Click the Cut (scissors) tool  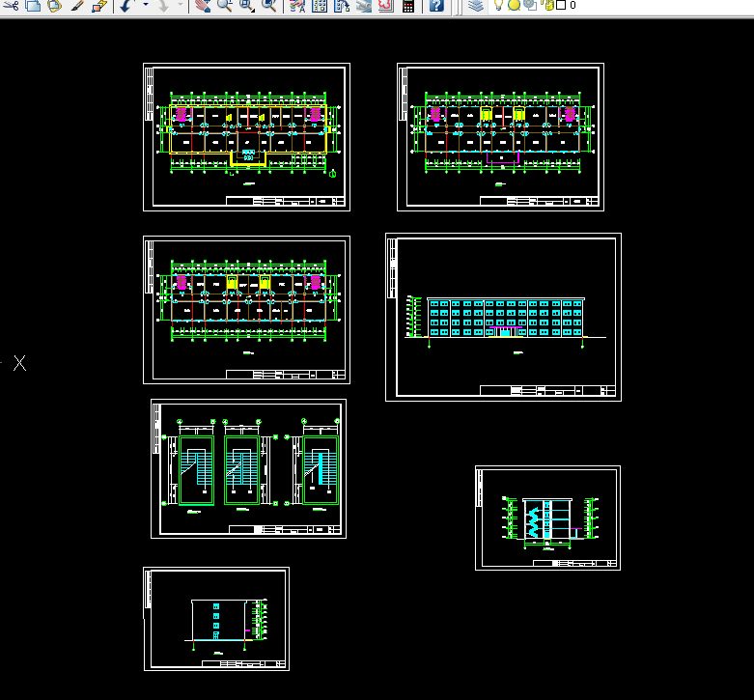[11, 6]
